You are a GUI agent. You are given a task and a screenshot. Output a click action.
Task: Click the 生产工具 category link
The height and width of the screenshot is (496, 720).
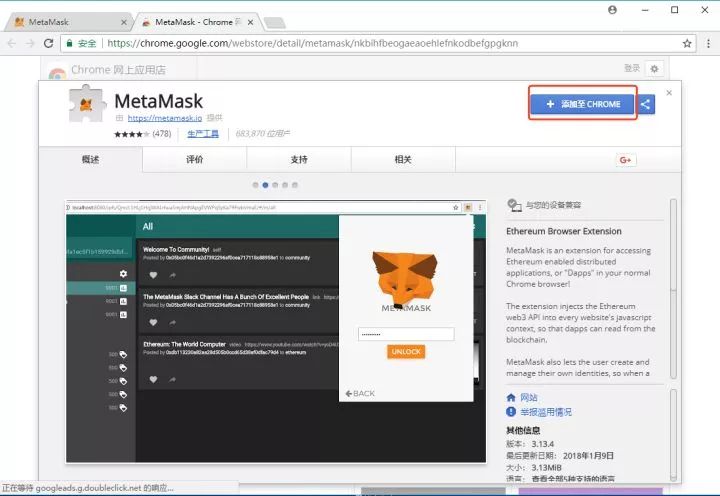[x=203, y=133]
